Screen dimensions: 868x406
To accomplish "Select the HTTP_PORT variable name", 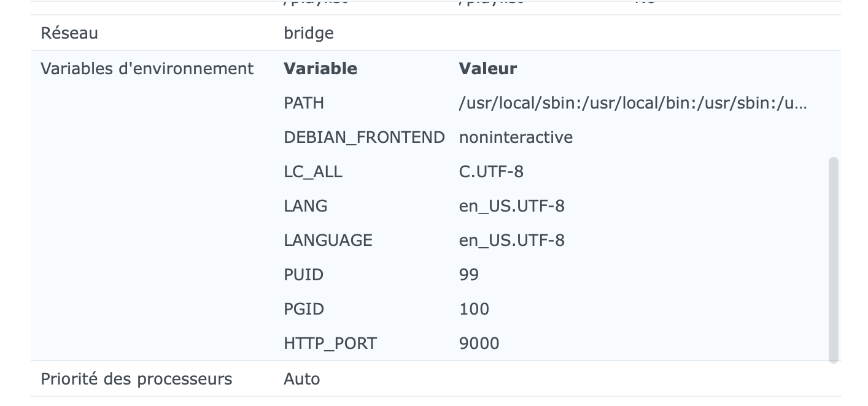I will coord(330,343).
